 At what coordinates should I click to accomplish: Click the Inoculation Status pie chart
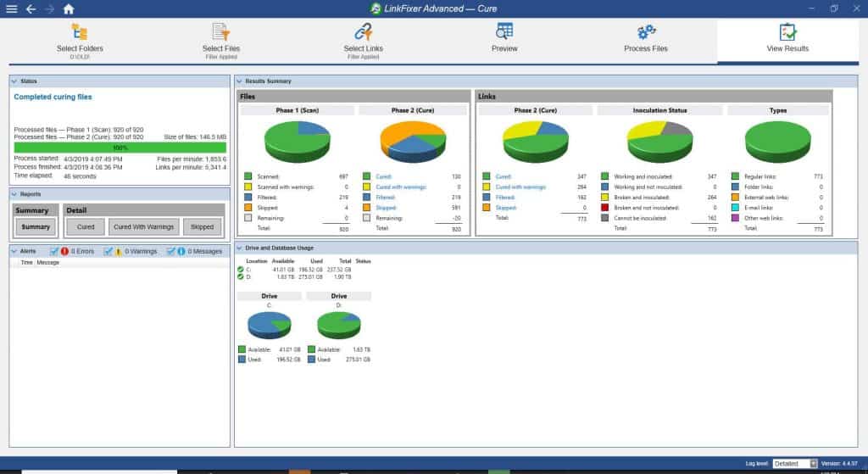(x=659, y=142)
